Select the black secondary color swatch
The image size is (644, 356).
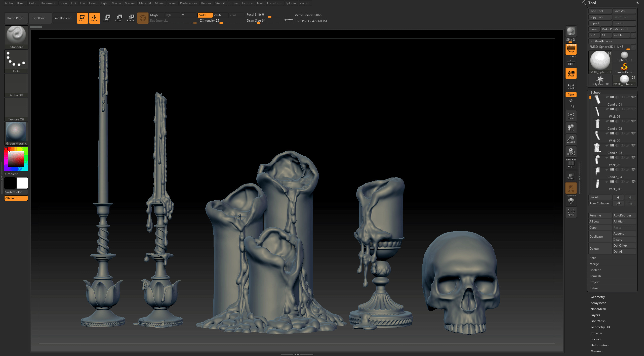[10, 183]
